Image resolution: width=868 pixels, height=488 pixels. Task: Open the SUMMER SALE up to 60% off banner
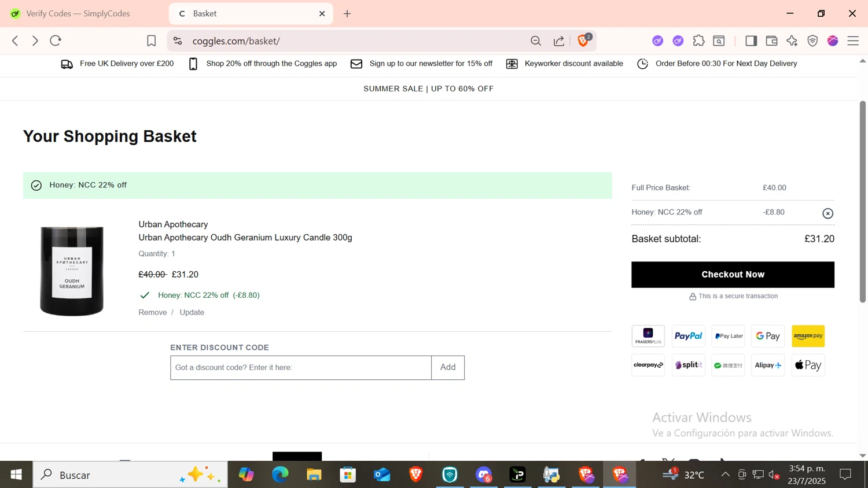pos(428,88)
